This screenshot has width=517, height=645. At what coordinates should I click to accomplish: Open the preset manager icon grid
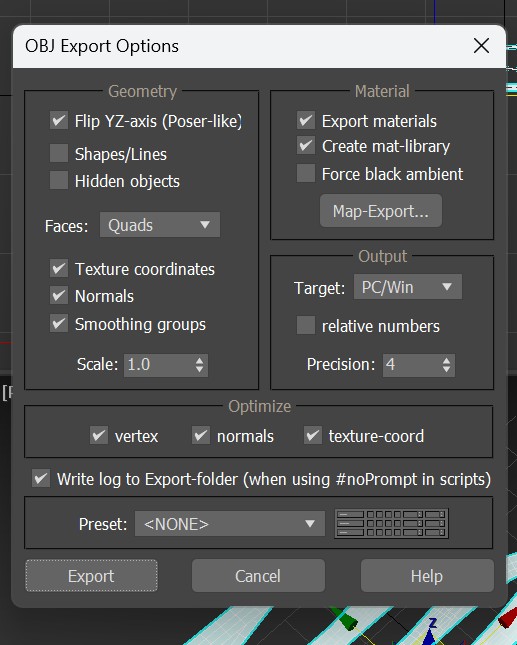point(392,524)
